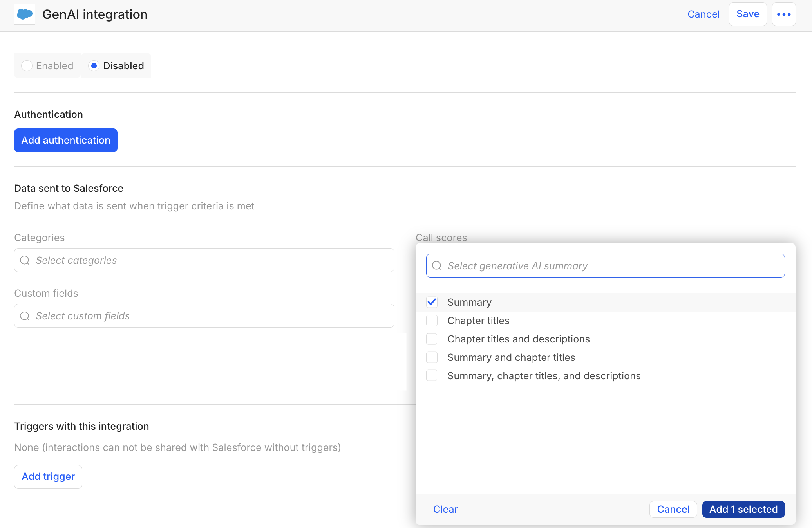This screenshot has height=528, width=812.
Task: Select the Enabled radio button
Action: click(27, 66)
